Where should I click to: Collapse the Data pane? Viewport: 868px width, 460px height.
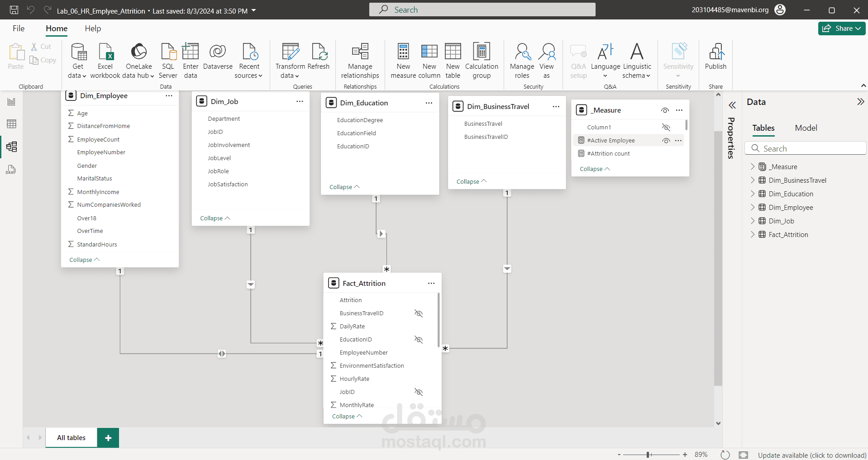tap(860, 102)
